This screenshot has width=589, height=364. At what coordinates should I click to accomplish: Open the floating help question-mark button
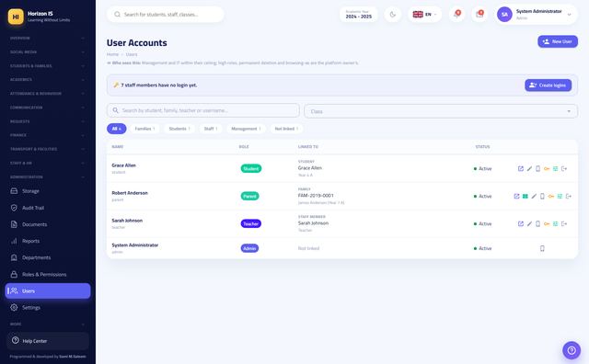pos(572,350)
